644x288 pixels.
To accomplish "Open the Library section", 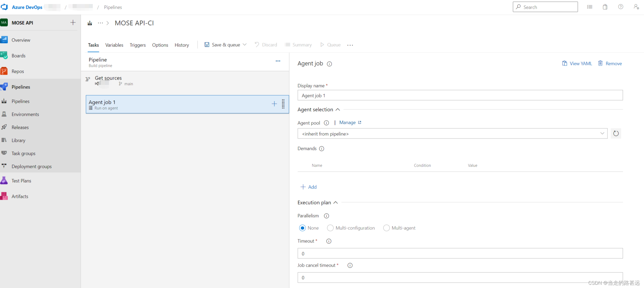I will click(18, 140).
